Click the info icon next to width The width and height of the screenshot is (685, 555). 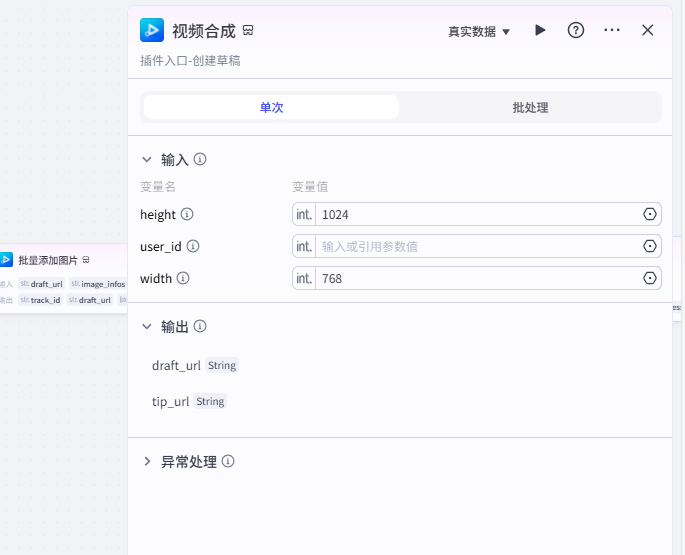point(183,278)
